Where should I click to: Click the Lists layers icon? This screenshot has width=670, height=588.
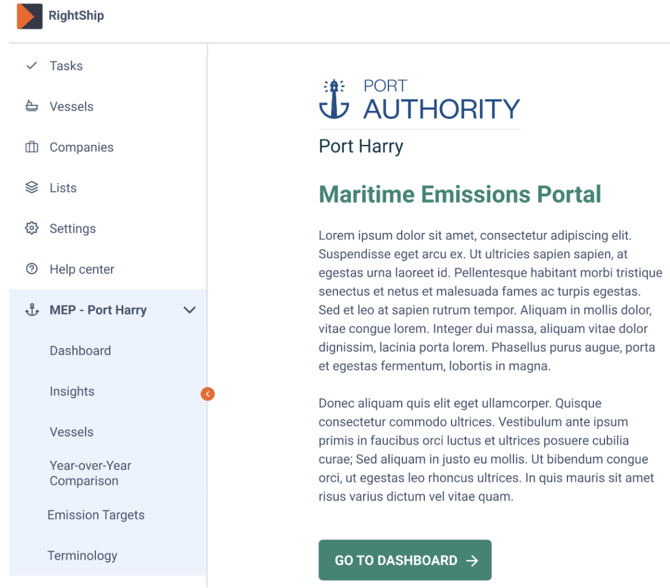pyautogui.click(x=32, y=188)
